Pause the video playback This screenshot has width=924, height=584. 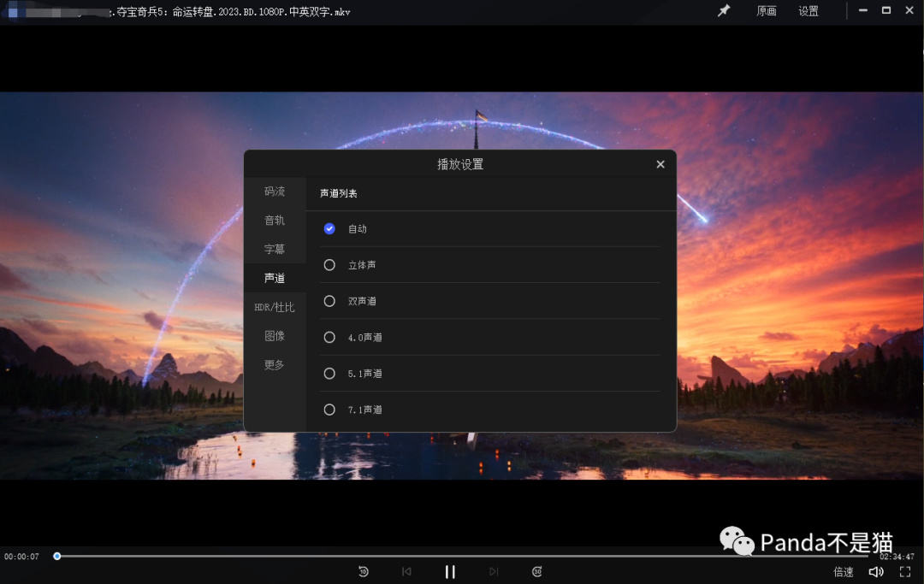[450, 572]
